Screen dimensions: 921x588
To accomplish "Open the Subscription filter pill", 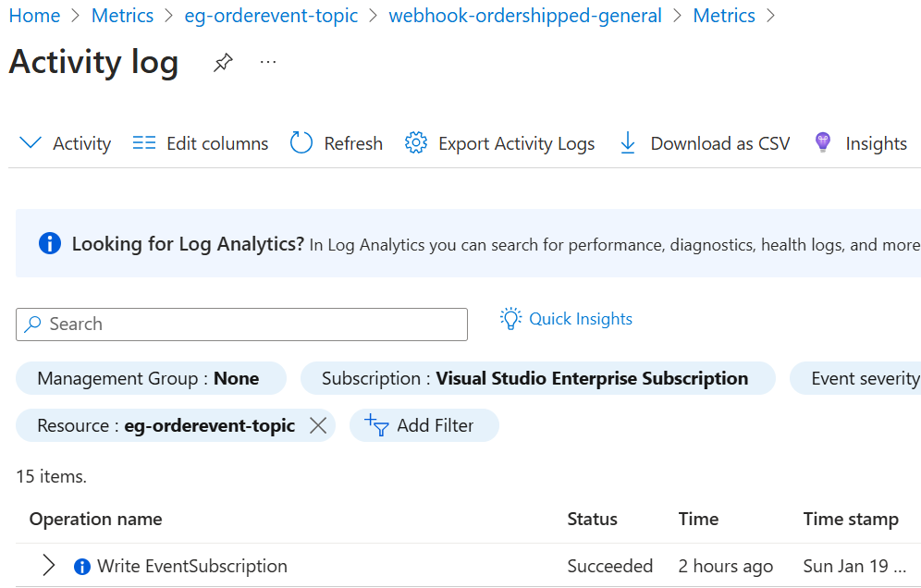I will [534, 378].
